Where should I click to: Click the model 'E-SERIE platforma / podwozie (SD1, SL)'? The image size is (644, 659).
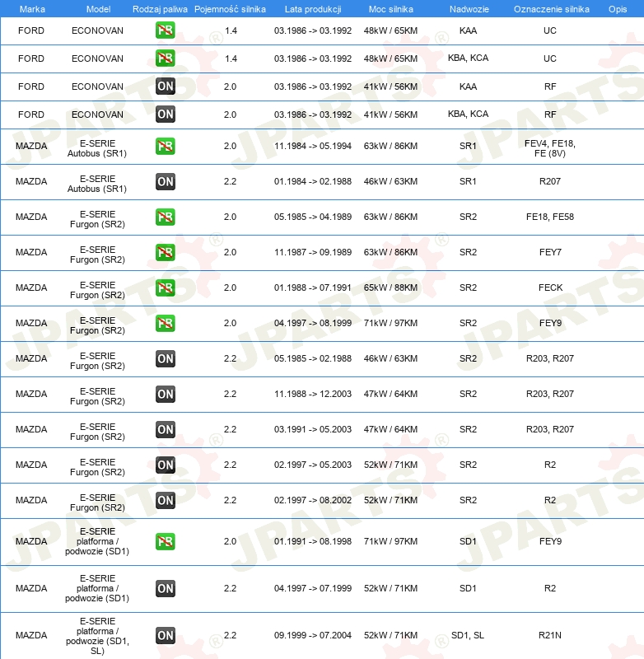click(97, 636)
